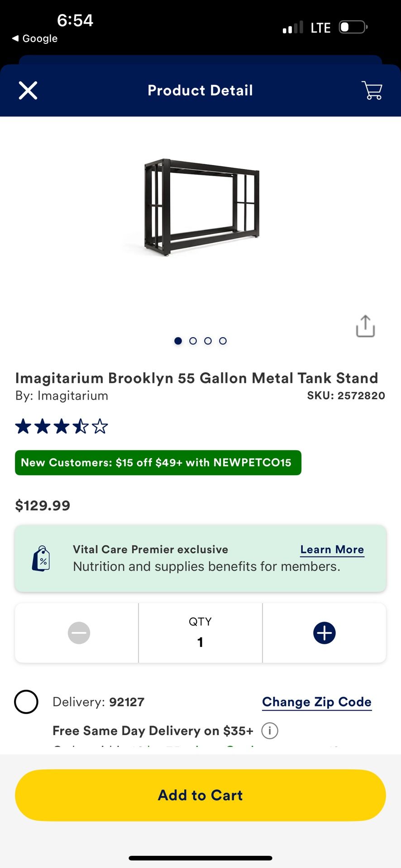
Task: Close the Product Detail page
Action: [x=28, y=90]
